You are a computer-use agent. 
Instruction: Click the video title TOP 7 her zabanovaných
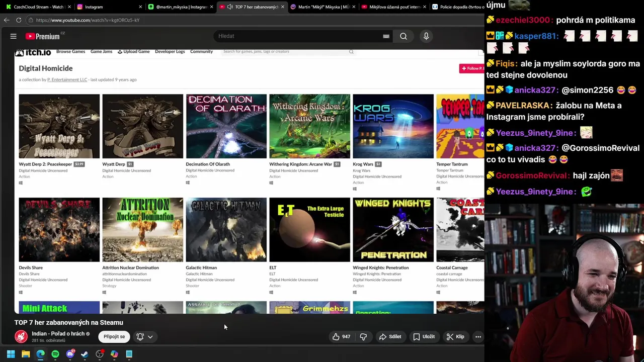point(69,323)
